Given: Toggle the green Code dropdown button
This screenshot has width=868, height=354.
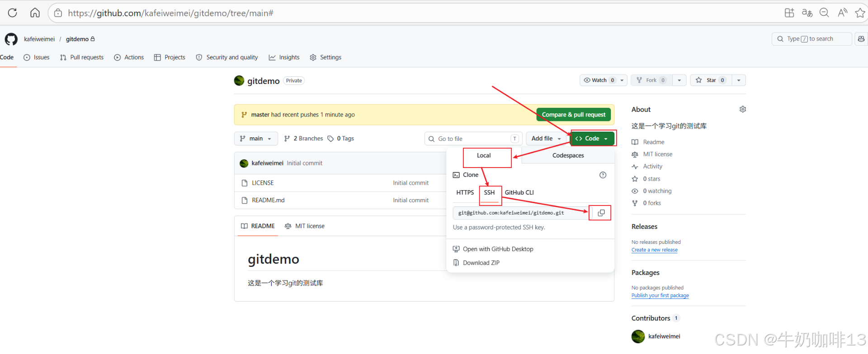Looking at the screenshot, I should [x=592, y=139].
